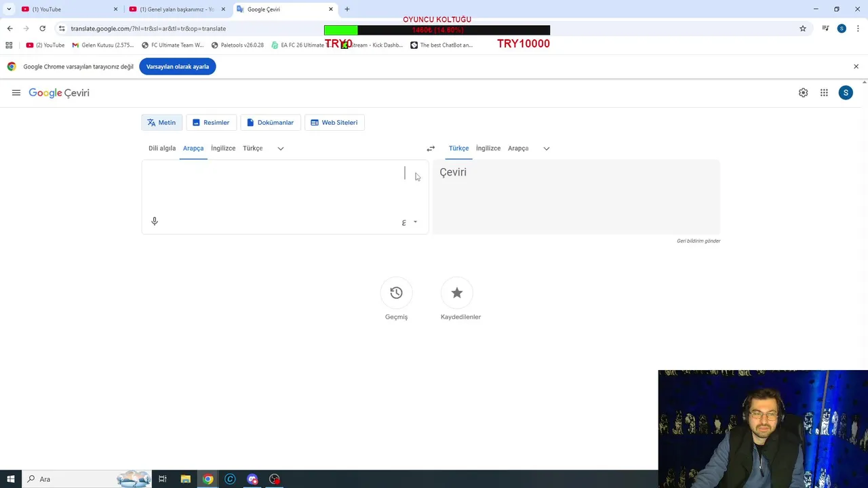Open The best ChatBot bookmark
This screenshot has width=868, height=488.
(441, 45)
